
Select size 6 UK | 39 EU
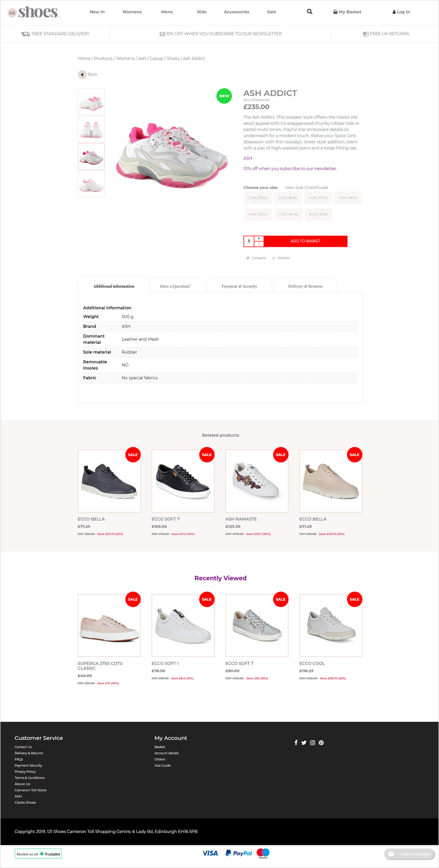(x=259, y=214)
